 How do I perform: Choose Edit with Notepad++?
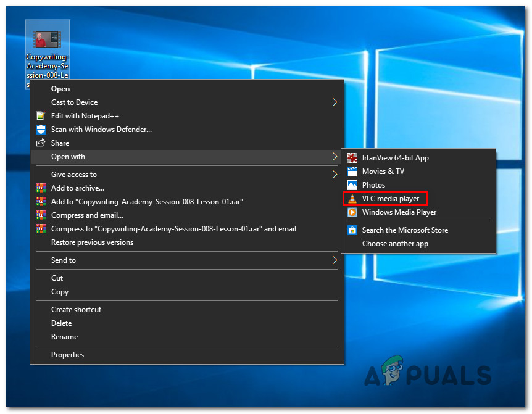(187, 115)
